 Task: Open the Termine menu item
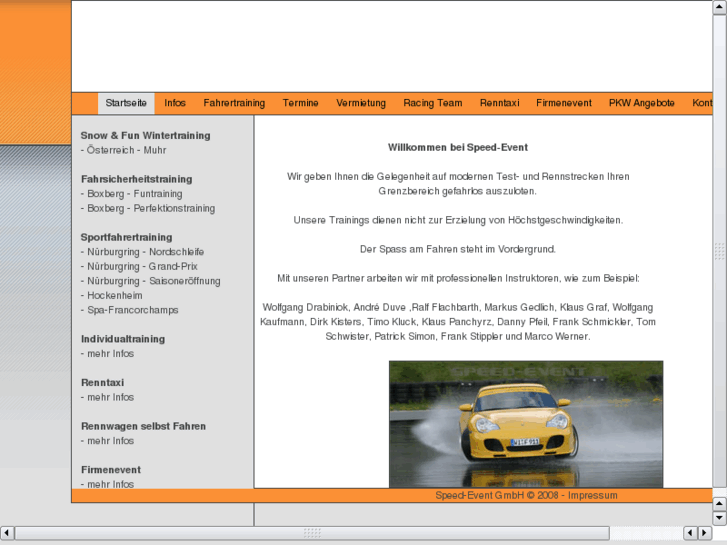[300, 103]
